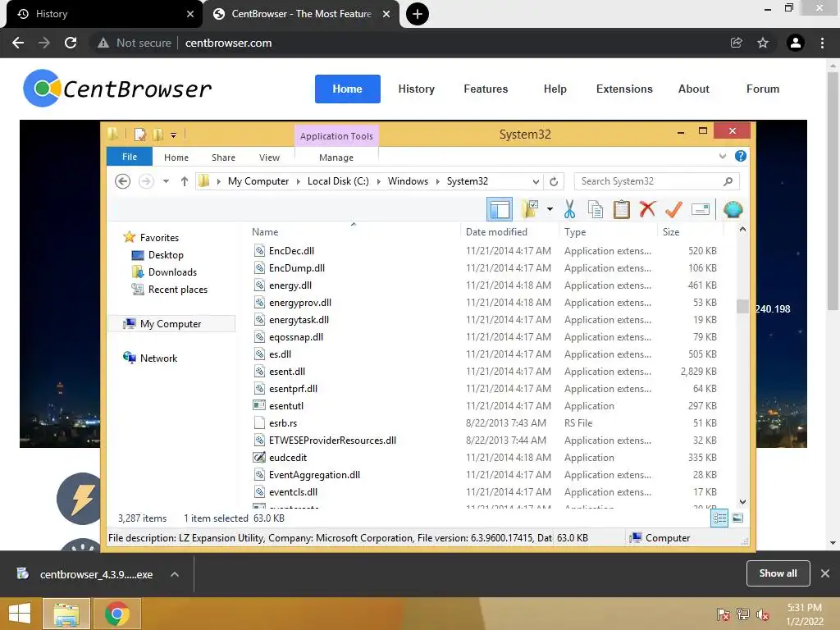
Task: Click the Explorer Back arrow button
Action: click(123, 181)
